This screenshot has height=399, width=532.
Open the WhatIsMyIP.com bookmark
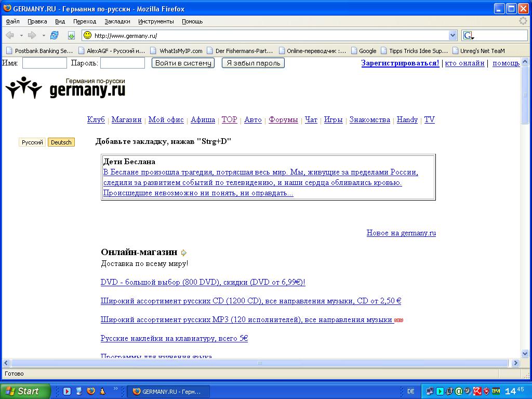point(177,51)
